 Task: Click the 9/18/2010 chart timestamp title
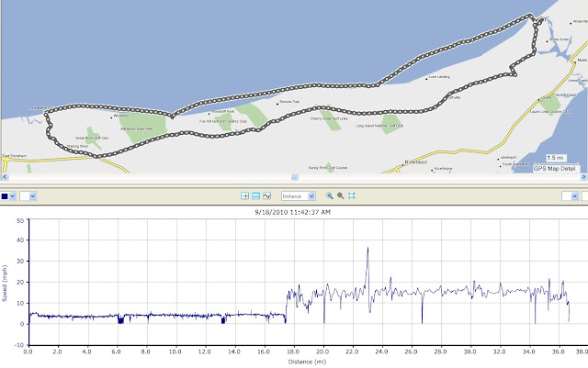pyautogui.click(x=293, y=211)
